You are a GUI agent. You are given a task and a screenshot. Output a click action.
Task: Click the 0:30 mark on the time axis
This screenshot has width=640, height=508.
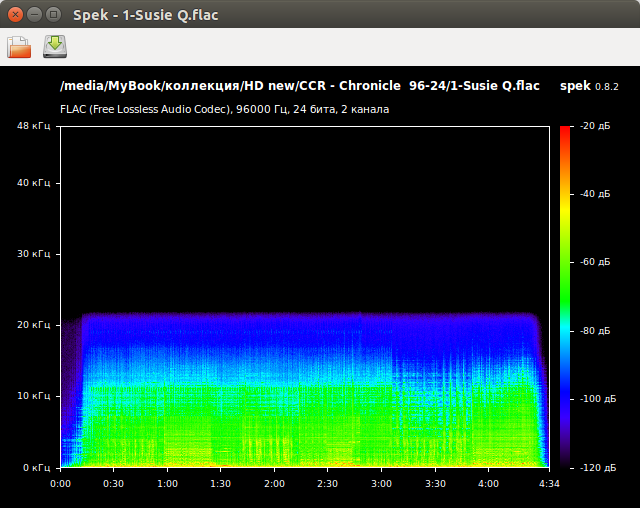click(114, 482)
